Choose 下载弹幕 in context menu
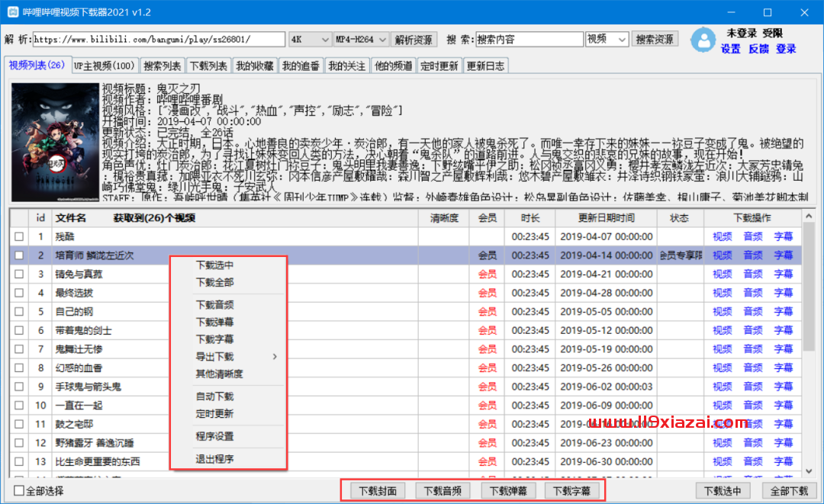This screenshot has height=504, width=824. pos(214,323)
